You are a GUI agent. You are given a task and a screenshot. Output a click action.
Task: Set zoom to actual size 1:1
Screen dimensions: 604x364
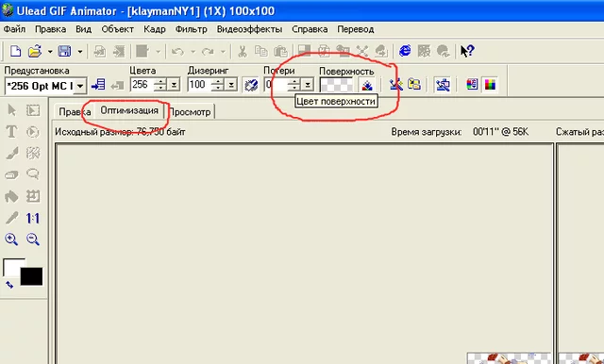point(33,218)
